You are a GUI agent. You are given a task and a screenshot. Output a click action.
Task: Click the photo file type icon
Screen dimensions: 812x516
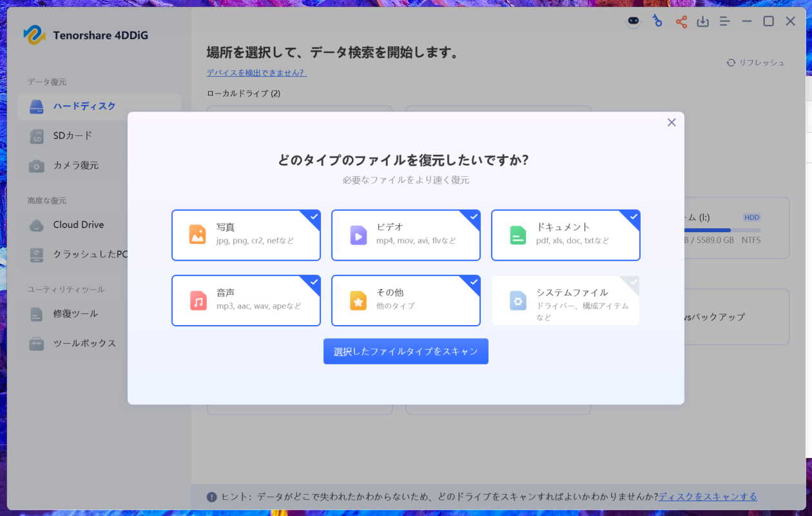pos(198,235)
